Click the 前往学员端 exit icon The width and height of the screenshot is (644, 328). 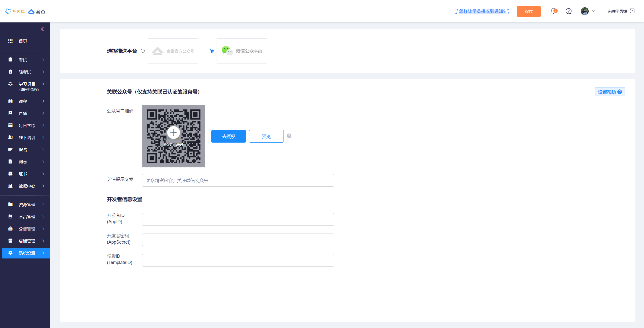coord(632,11)
